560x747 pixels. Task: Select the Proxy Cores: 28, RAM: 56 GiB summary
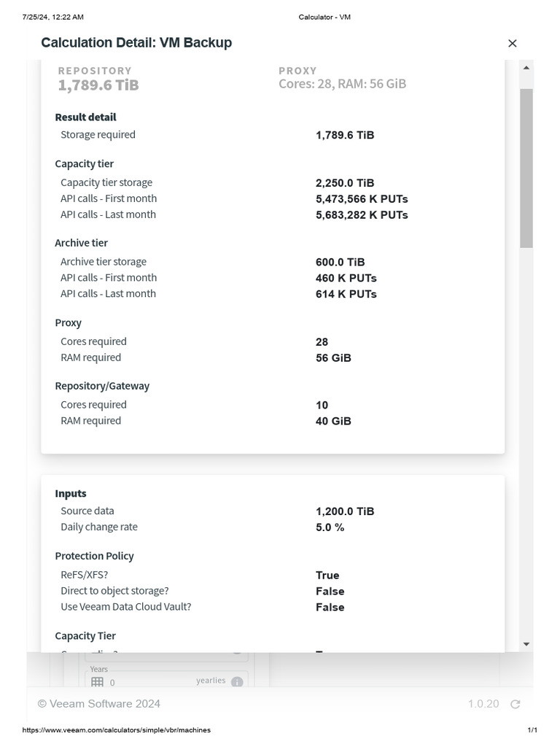(342, 84)
